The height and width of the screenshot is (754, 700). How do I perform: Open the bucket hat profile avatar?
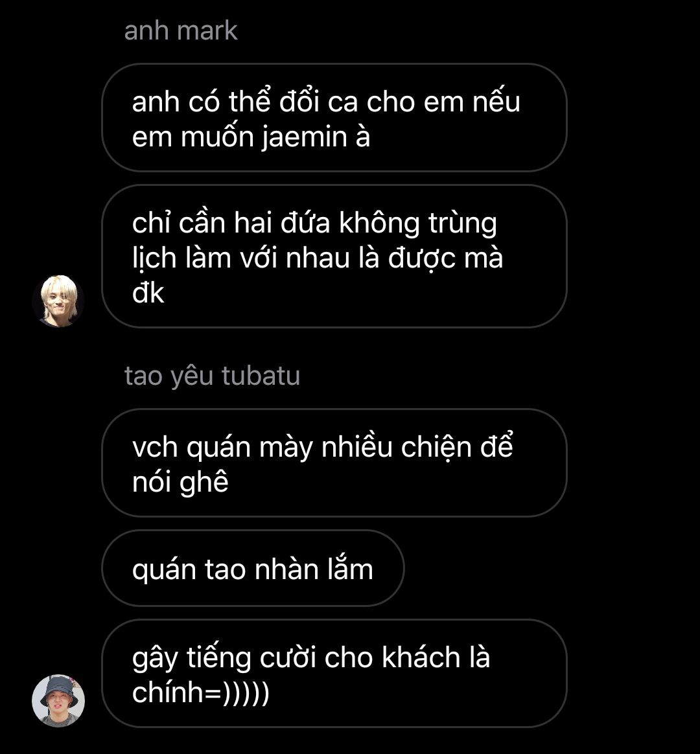pyautogui.click(x=58, y=701)
